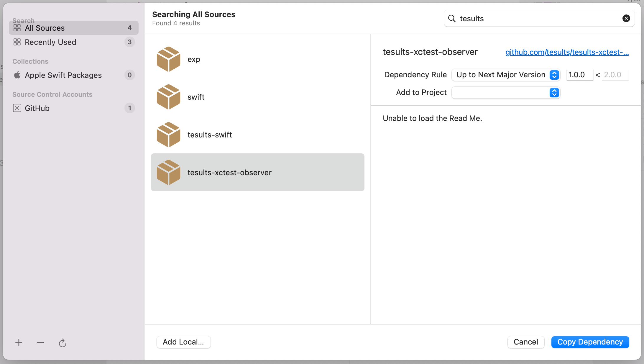This screenshot has width=644, height=364.
Task: Open the Add to Project dropdown
Action: (506, 93)
